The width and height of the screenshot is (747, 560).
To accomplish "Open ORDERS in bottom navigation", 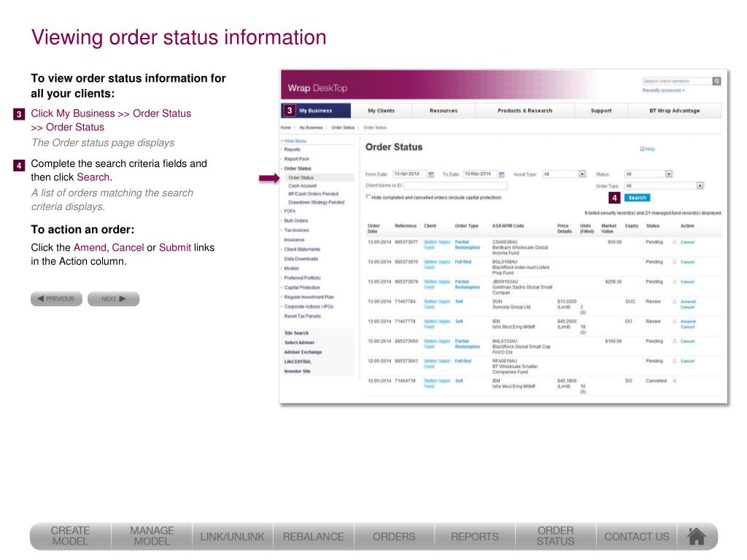I will click(x=394, y=536).
